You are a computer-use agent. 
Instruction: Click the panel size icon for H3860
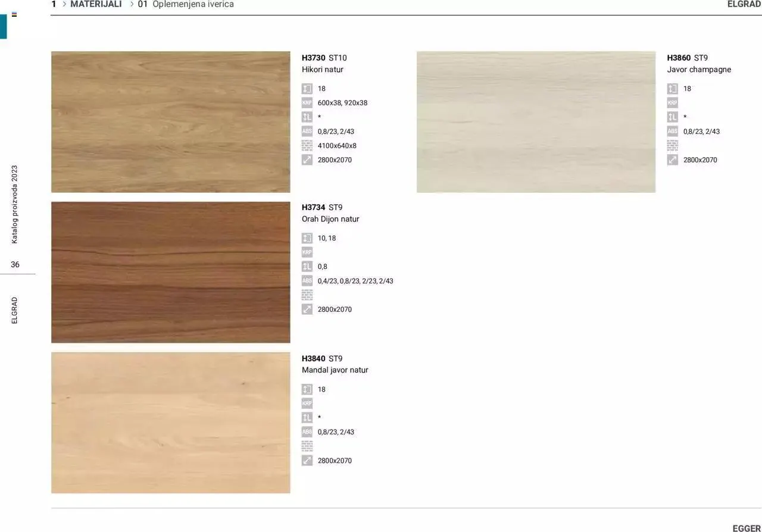672,160
